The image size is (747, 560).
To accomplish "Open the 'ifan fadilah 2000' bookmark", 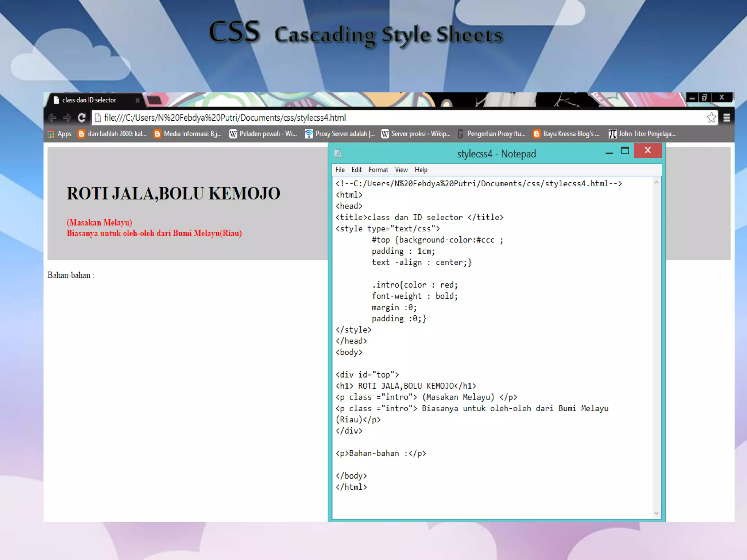I will pyautogui.click(x=112, y=134).
